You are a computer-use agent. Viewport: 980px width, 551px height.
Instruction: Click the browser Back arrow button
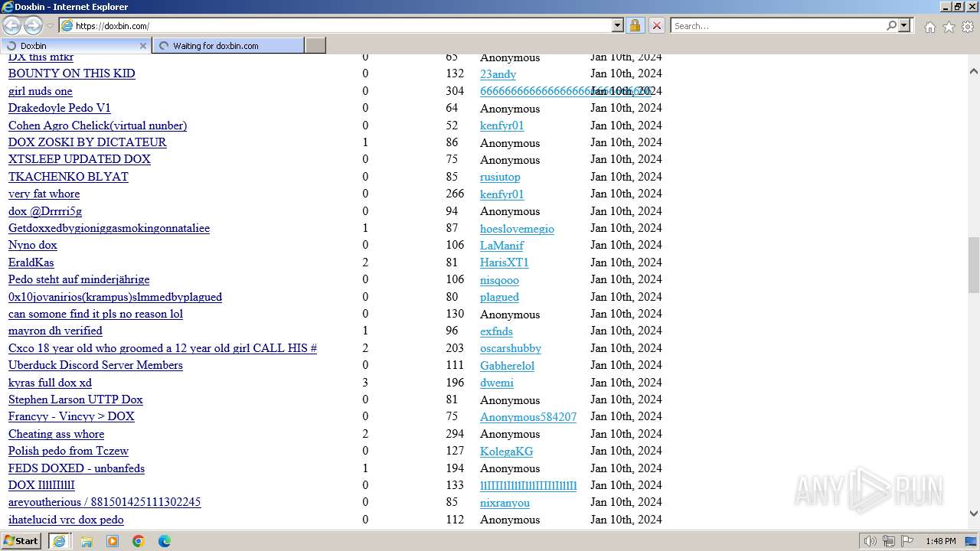12,26
